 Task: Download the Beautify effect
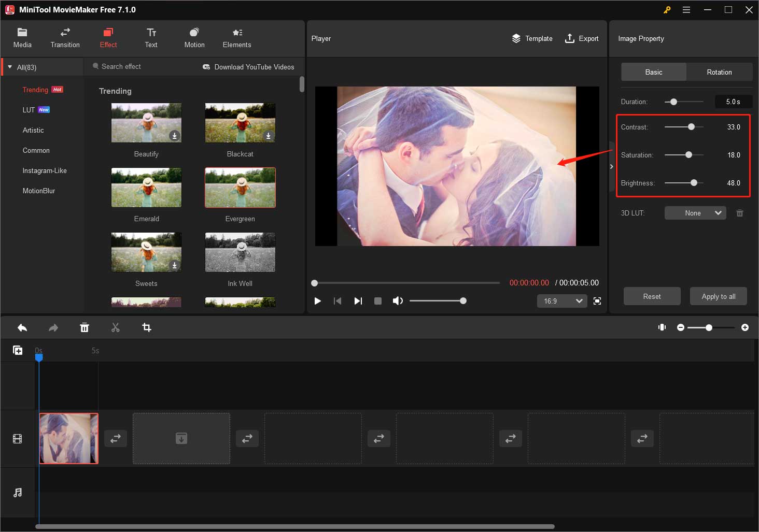coord(175,136)
